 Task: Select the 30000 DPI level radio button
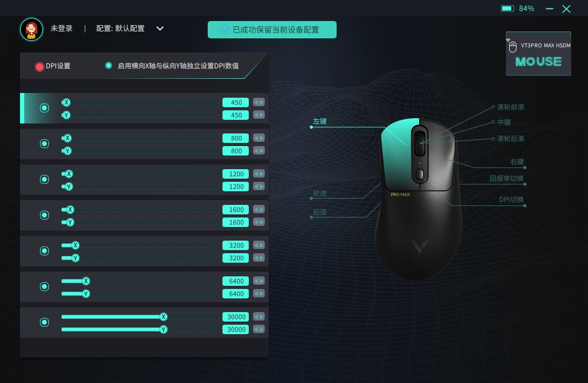tap(44, 322)
